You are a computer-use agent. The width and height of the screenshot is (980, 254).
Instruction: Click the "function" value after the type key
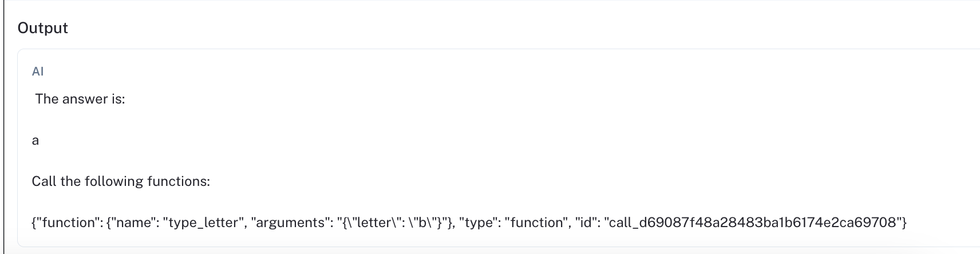point(535,223)
